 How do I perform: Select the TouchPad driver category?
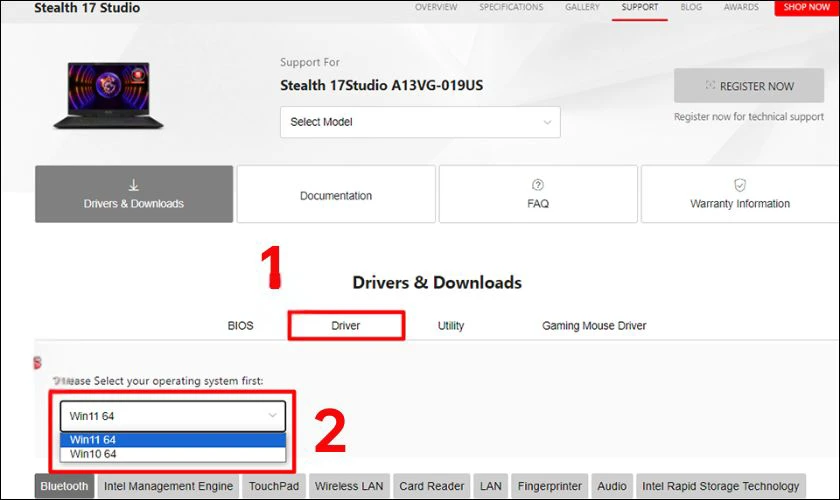tap(274, 486)
